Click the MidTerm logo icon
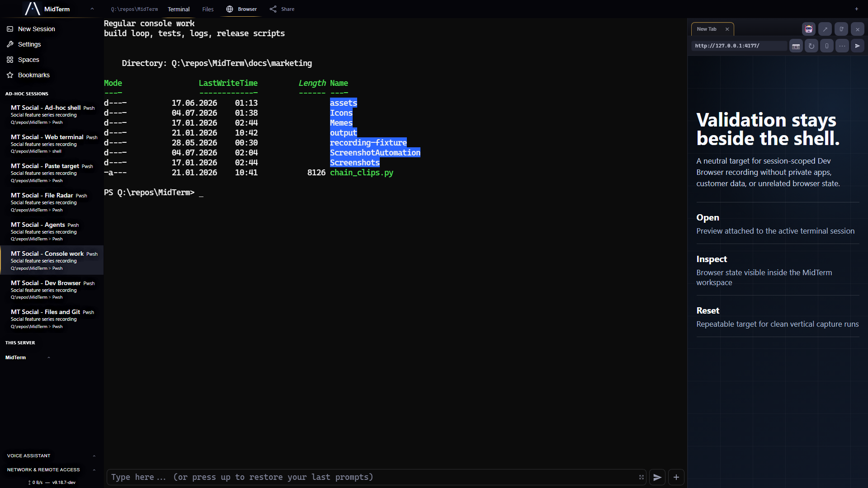This screenshot has height=488, width=868. (33, 9)
